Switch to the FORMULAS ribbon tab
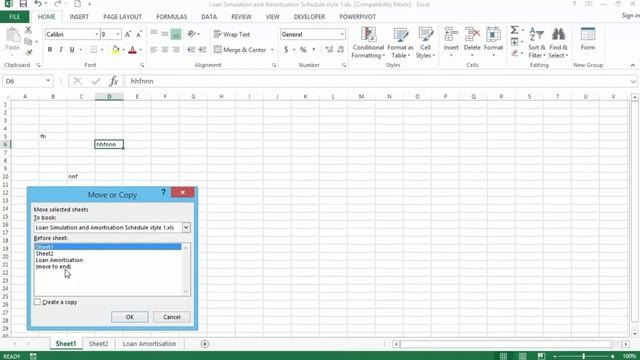 tap(171, 17)
